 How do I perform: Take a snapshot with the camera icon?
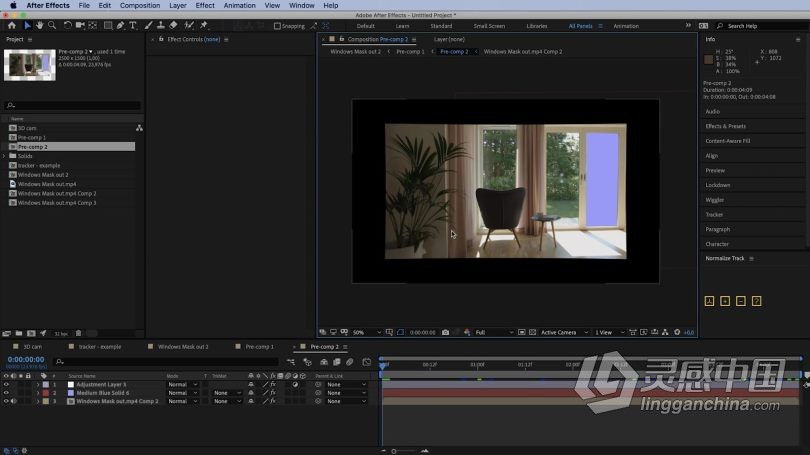coord(445,332)
